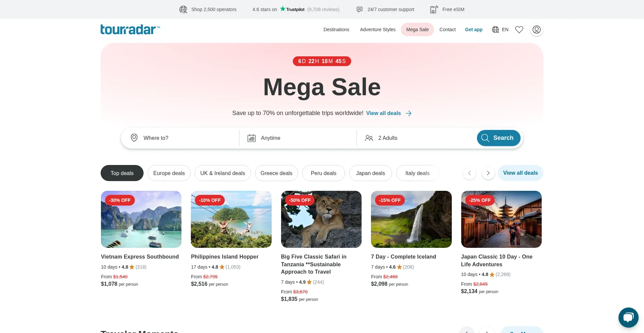Open the live chat bubble
The image size is (644, 333).
628,317
